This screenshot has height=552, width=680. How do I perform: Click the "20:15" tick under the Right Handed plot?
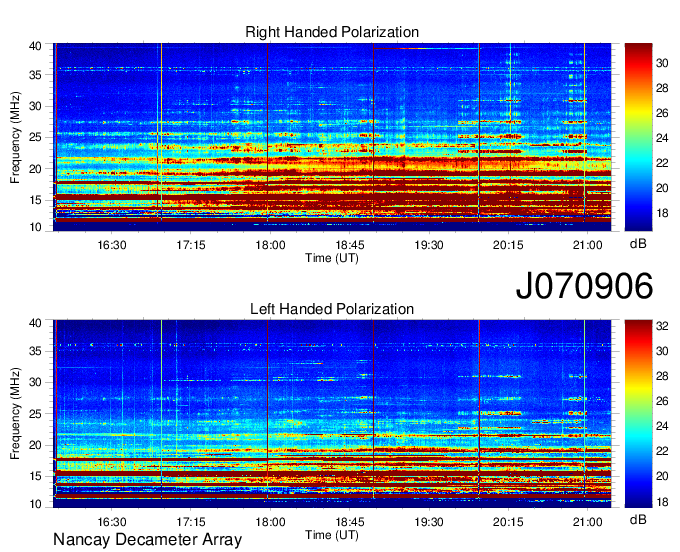(508, 245)
